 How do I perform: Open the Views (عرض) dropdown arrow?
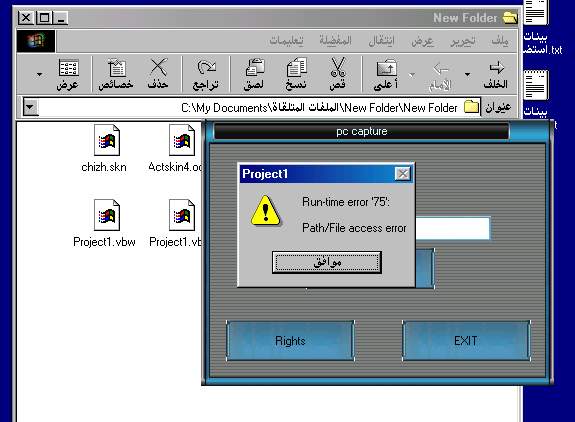(x=39, y=74)
